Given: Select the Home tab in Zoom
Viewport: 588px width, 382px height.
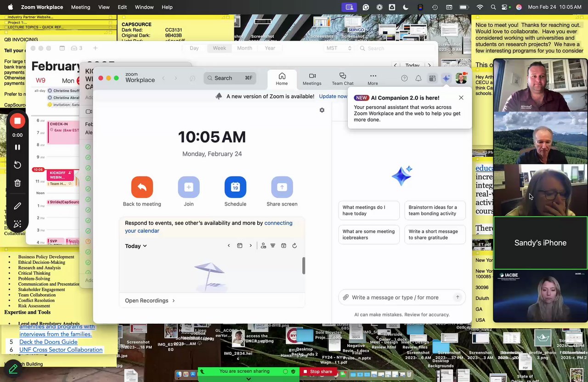Looking at the screenshot, I should [x=282, y=79].
